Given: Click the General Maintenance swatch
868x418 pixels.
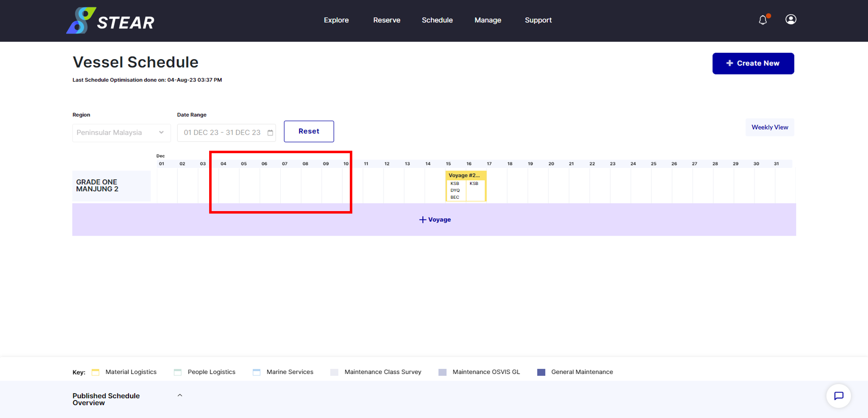Looking at the screenshot, I should [541, 372].
